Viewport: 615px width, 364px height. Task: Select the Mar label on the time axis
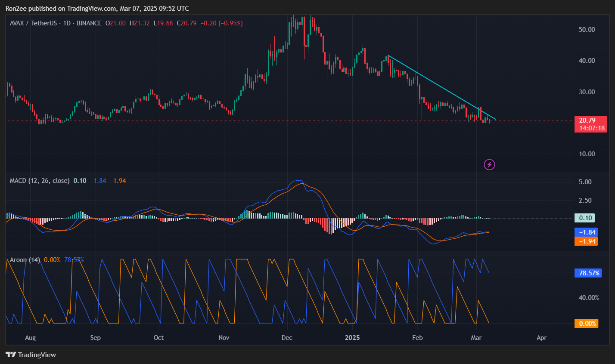pos(476,338)
